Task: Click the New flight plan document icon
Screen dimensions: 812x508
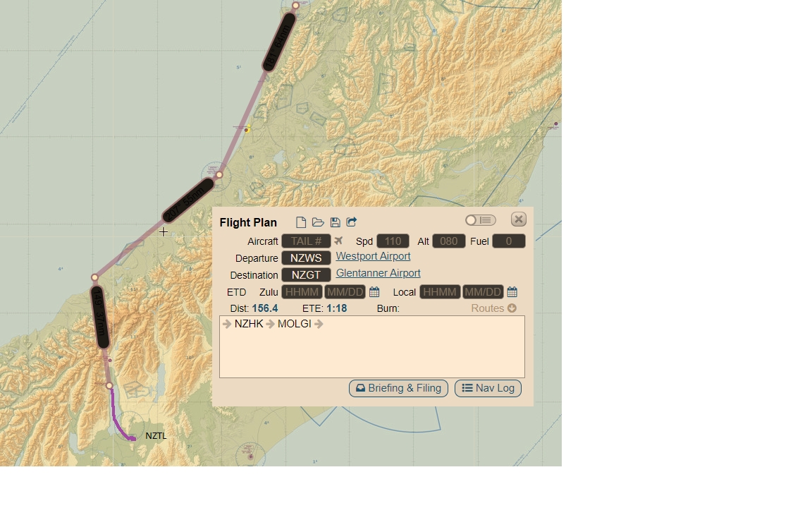Action: coord(301,222)
